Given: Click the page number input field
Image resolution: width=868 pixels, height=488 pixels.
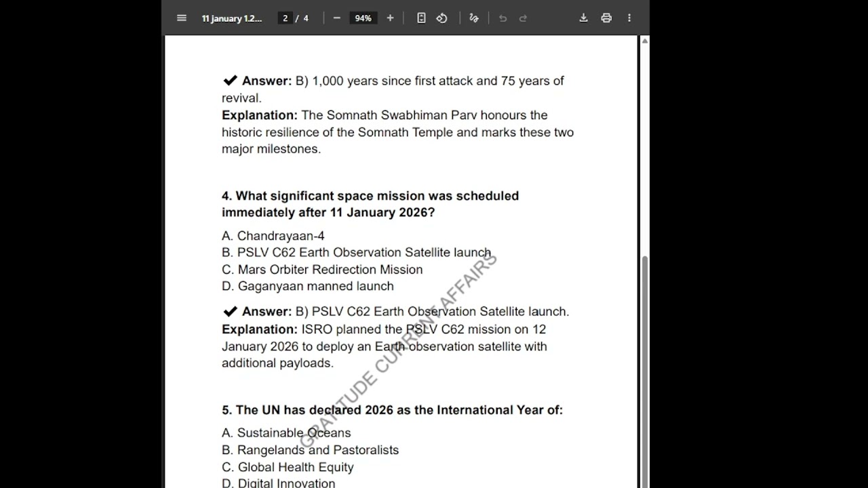Looking at the screenshot, I should 285,18.
